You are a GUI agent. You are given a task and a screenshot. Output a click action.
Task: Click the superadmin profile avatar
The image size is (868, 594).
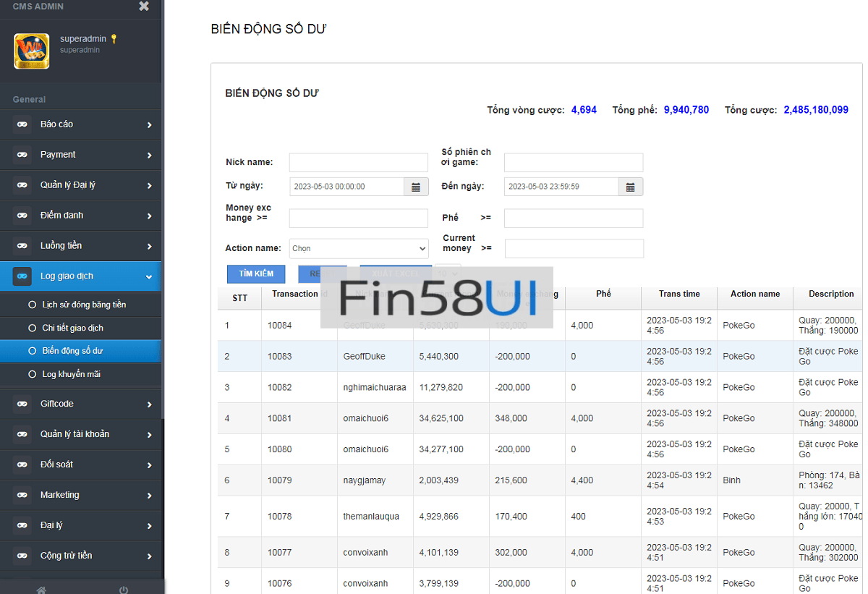[32, 51]
